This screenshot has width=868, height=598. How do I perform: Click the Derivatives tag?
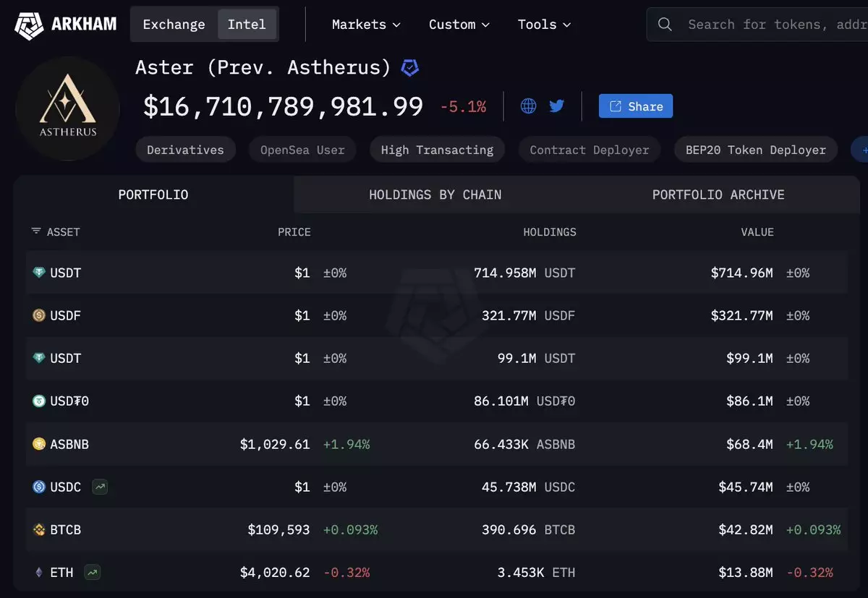[x=185, y=150]
